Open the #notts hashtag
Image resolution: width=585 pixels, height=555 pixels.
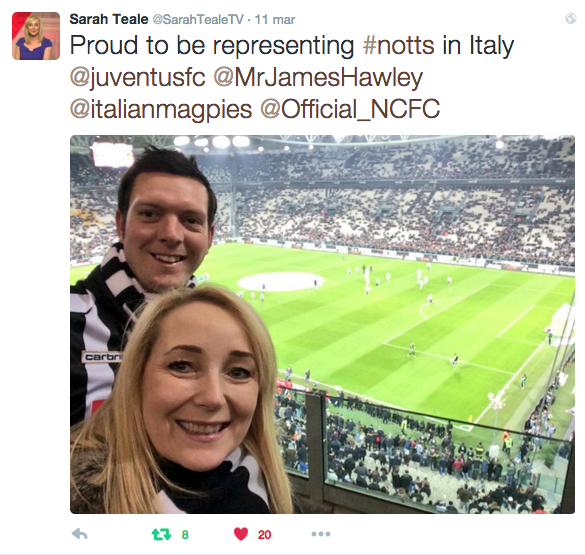(x=399, y=45)
